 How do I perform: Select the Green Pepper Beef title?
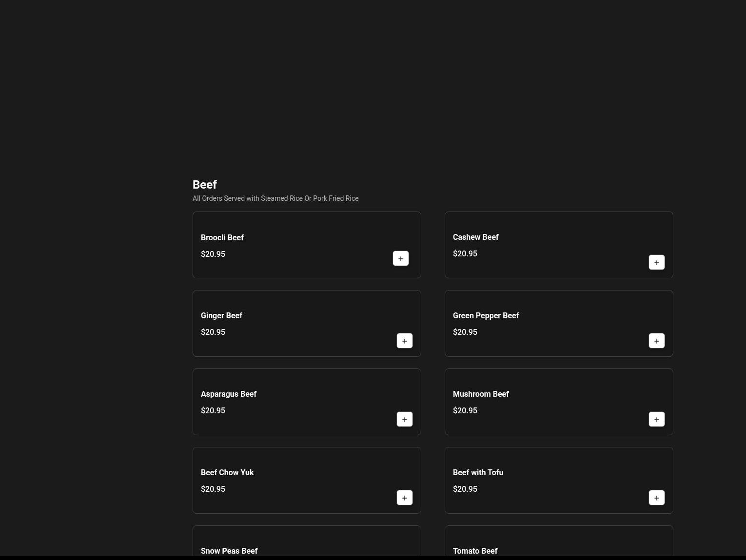(x=486, y=315)
